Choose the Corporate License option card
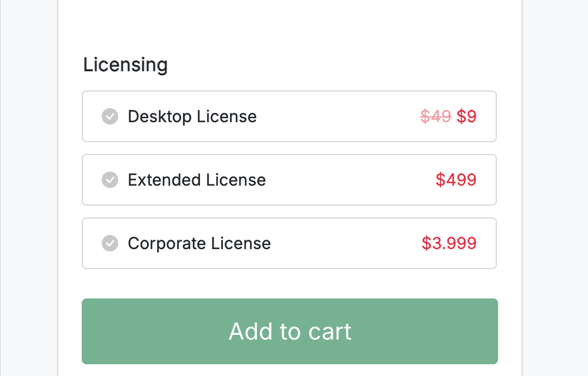 click(289, 243)
